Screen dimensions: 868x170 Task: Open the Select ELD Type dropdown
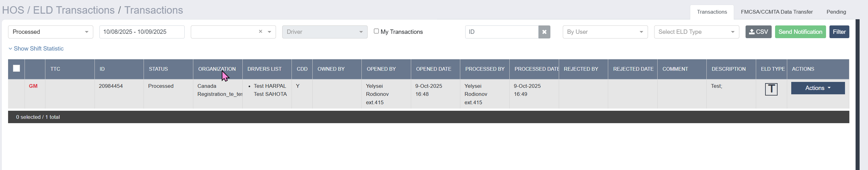696,32
